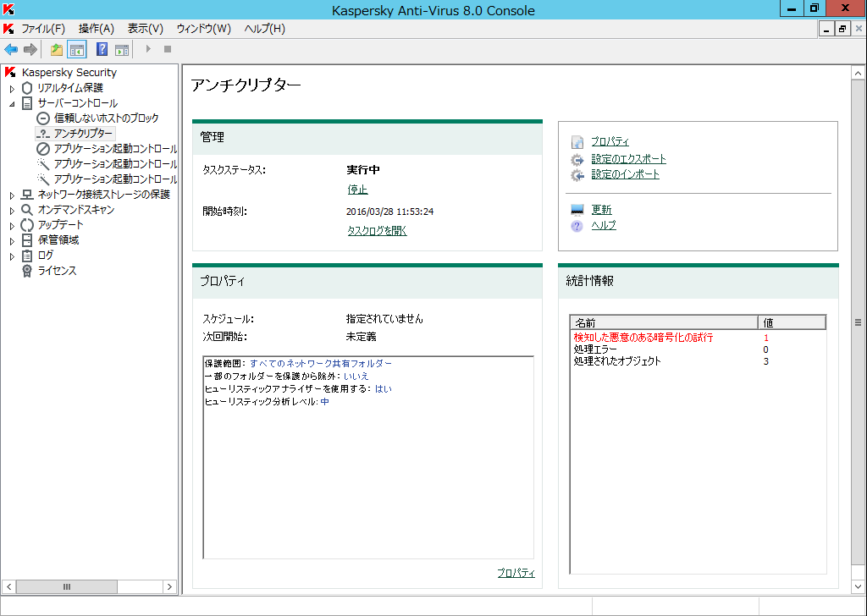Click the Kaspersky logo in the title bar
Screen dimensions: 867x616
(8, 9)
